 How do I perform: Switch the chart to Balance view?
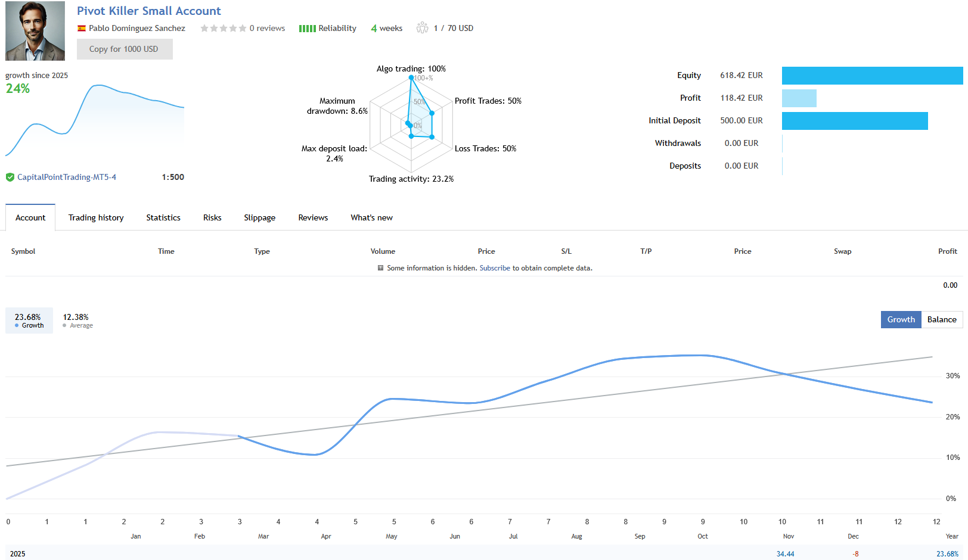click(942, 319)
